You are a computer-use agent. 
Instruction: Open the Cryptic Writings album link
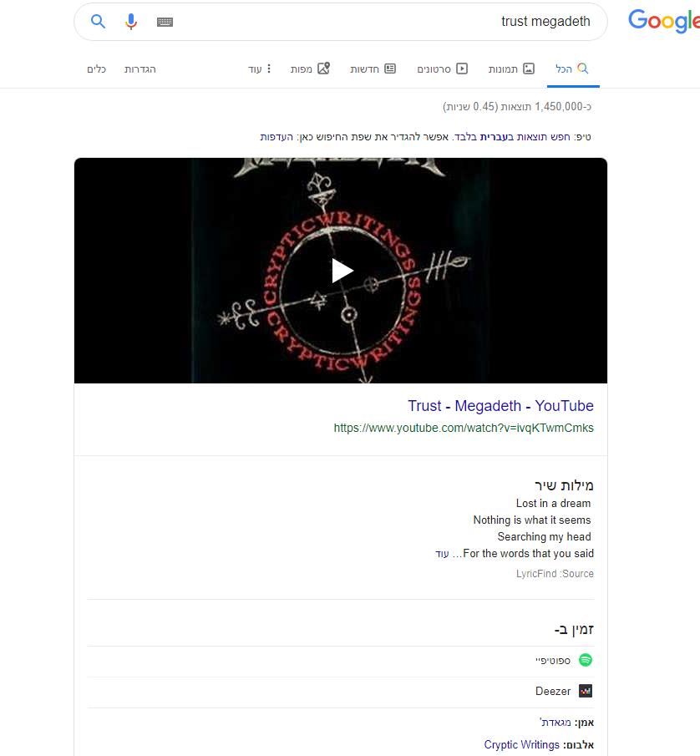[x=521, y=745]
